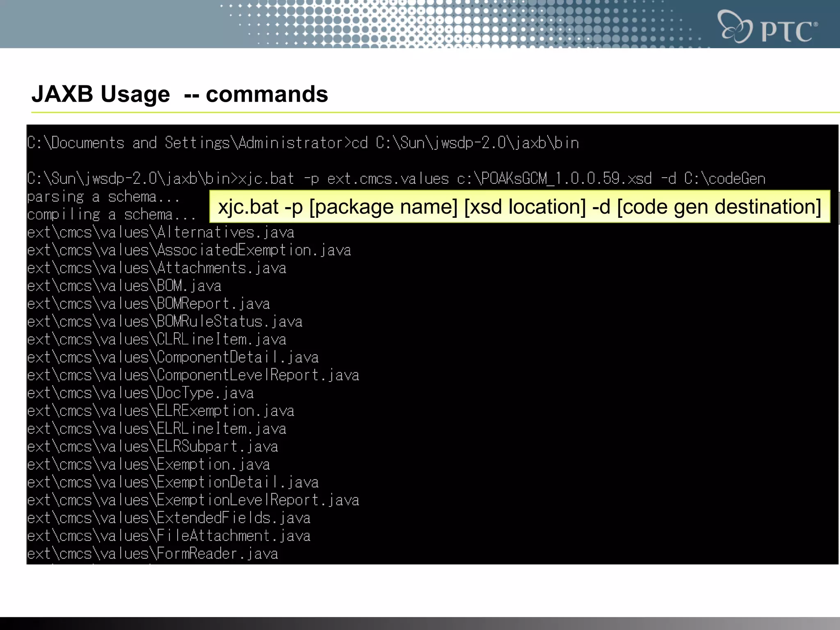This screenshot has height=630, width=840.
Task: Select the ELRSubpart.java output line
Action: tap(153, 447)
